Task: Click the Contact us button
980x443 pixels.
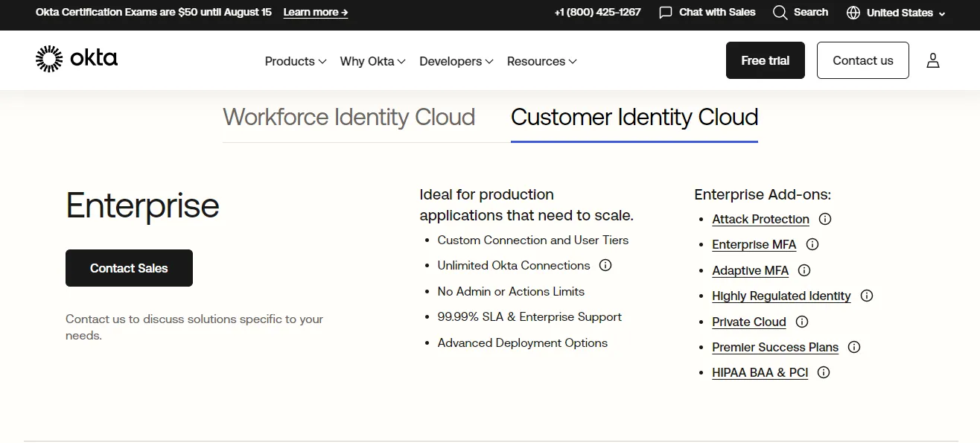Action: pyautogui.click(x=863, y=60)
